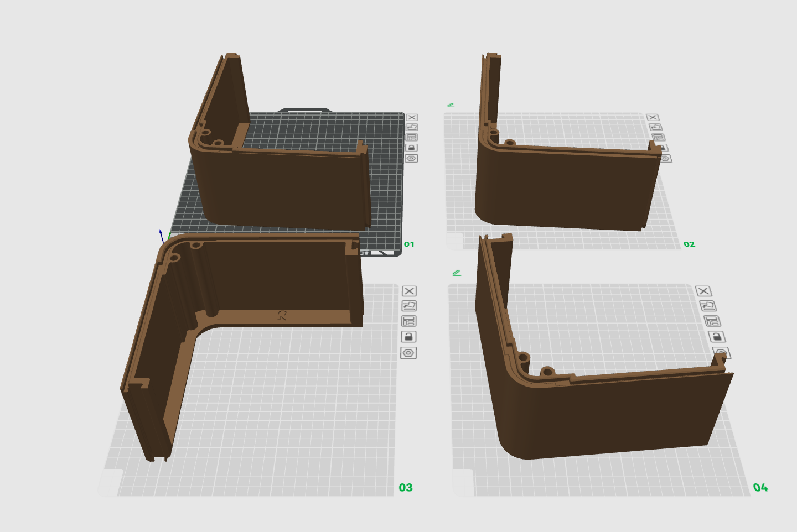Toggle the lock on plate 04

point(716,336)
